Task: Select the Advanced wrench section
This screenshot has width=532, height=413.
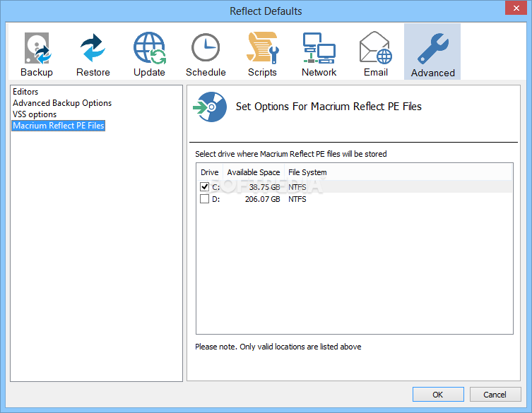Action: (432, 52)
